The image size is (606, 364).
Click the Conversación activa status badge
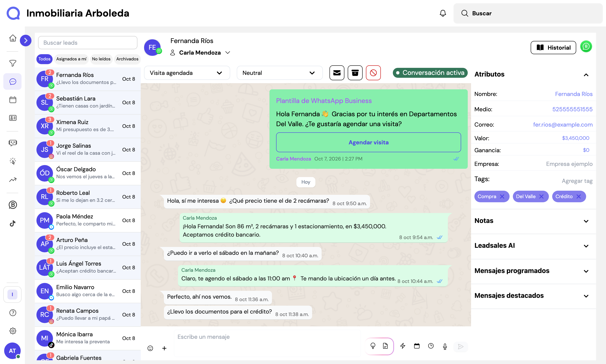430,73
